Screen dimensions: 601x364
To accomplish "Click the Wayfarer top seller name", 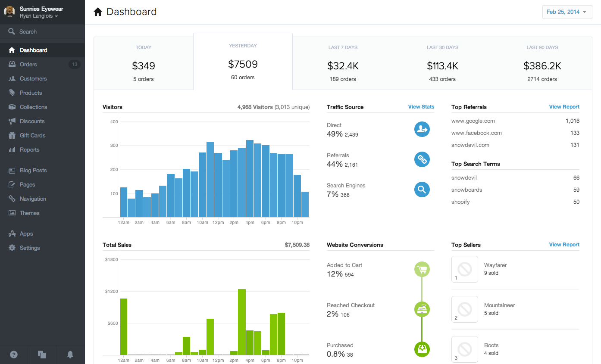I will point(495,265).
